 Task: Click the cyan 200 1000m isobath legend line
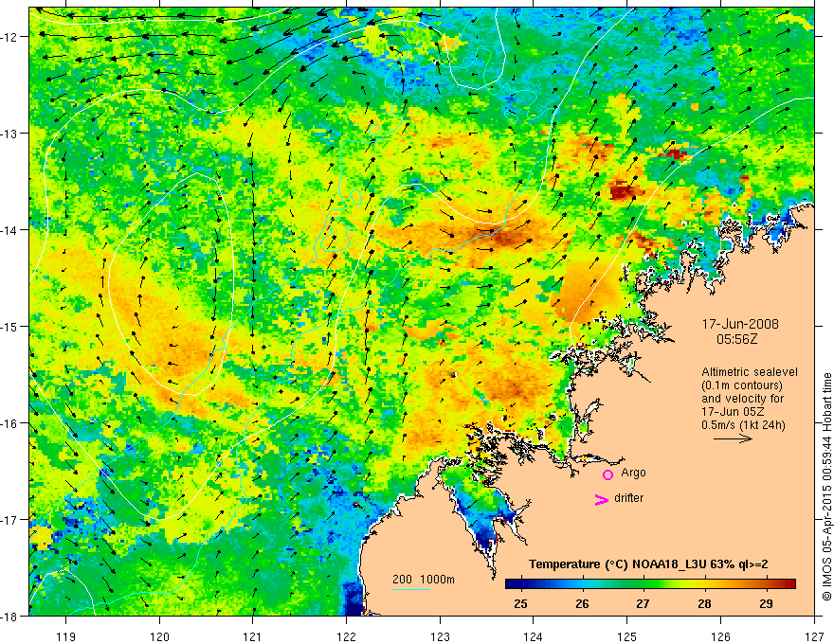point(411,589)
